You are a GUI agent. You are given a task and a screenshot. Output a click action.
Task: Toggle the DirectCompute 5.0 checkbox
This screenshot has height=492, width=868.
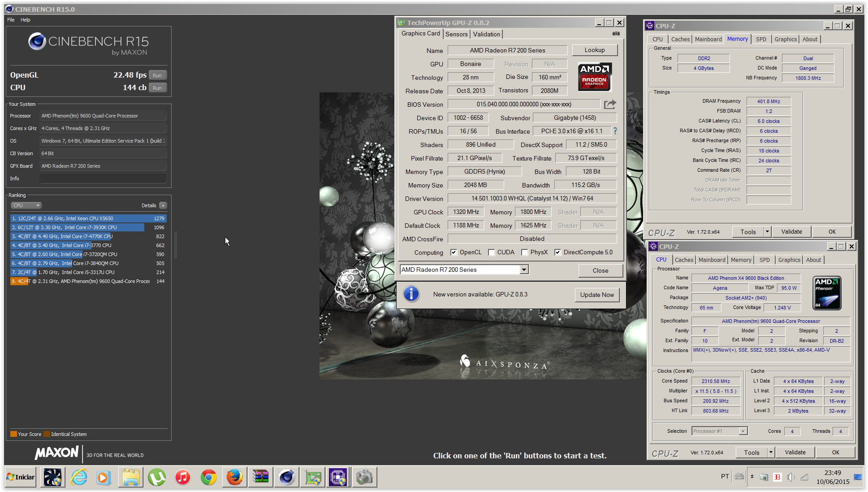[x=557, y=253]
